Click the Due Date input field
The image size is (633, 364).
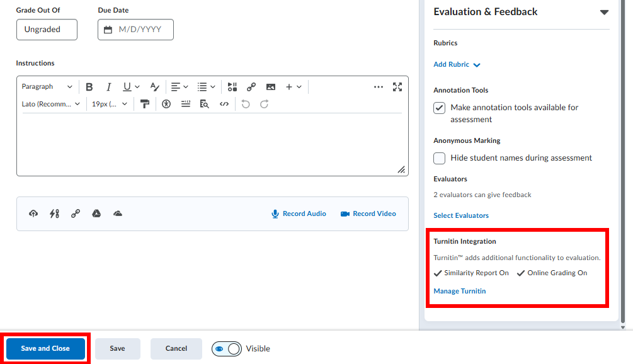pos(136,30)
